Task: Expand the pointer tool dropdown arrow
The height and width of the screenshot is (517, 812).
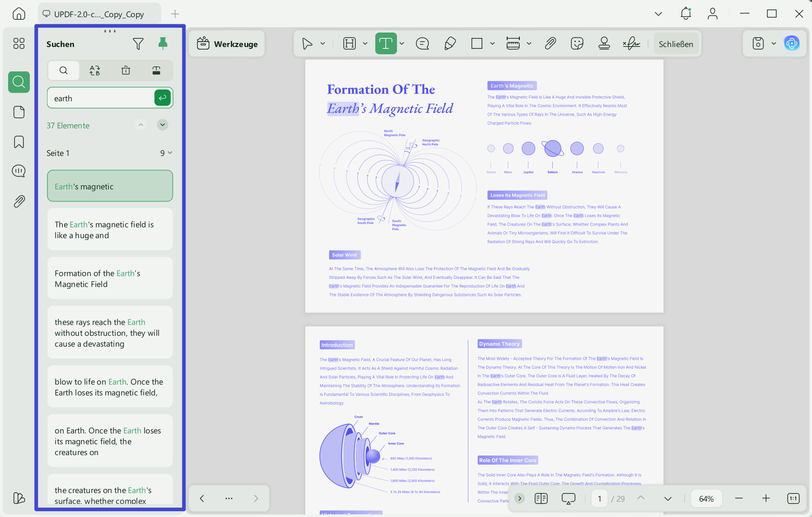Action: pyautogui.click(x=323, y=44)
